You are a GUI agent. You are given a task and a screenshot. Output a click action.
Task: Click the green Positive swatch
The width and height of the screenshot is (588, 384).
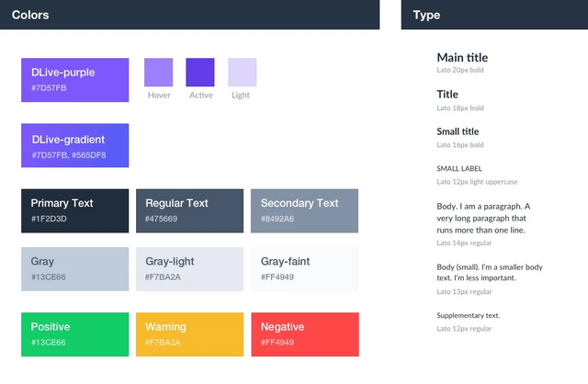pyautogui.click(x=75, y=334)
